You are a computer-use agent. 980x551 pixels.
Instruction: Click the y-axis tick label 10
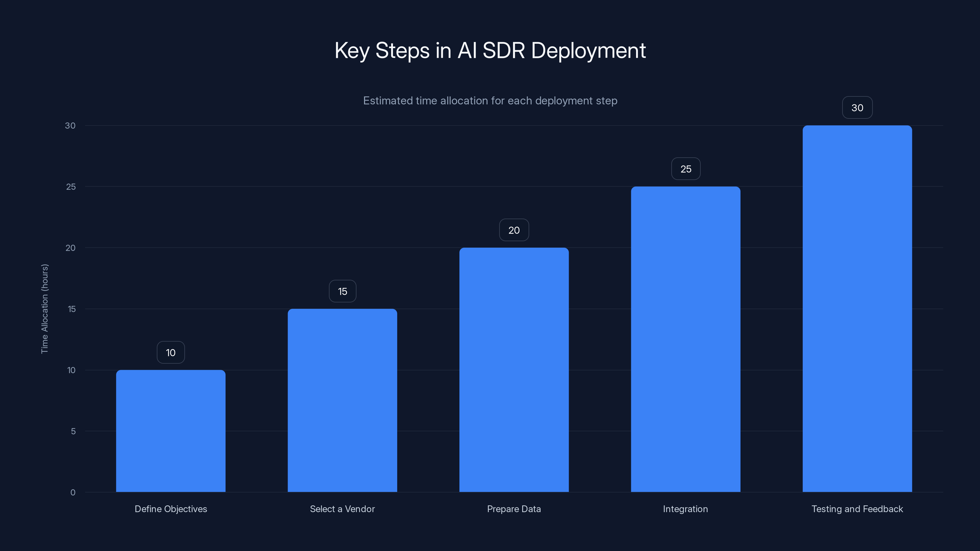click(72, 370)
